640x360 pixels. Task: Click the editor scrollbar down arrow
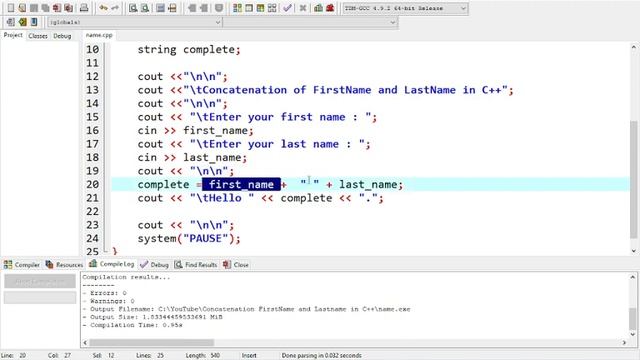(x=633, y=251)
